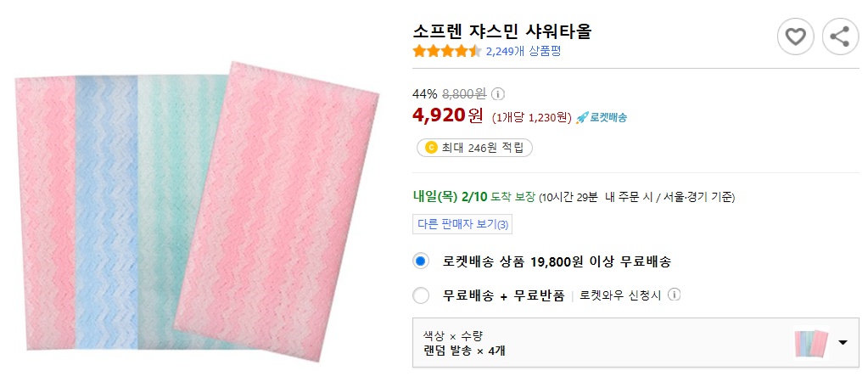Click the 최대 246원 적립 badge
This screenshot has width=868, height=382.
[474, 148]
